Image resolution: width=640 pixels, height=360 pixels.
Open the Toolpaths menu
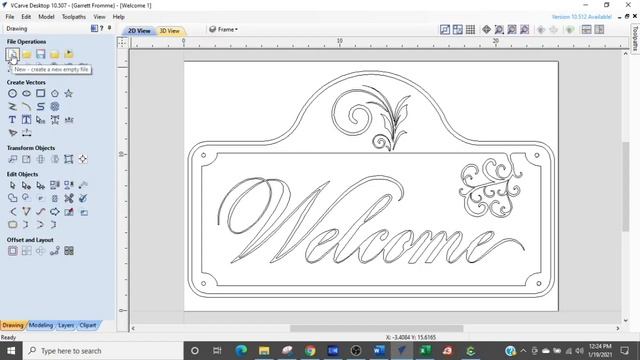[74, 17]
